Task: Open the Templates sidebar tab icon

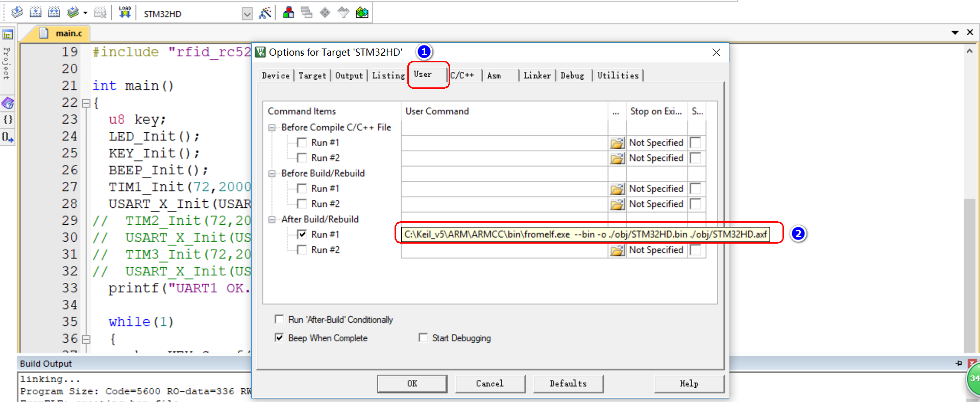Action: pyautogui.click(x=8, y=137)
